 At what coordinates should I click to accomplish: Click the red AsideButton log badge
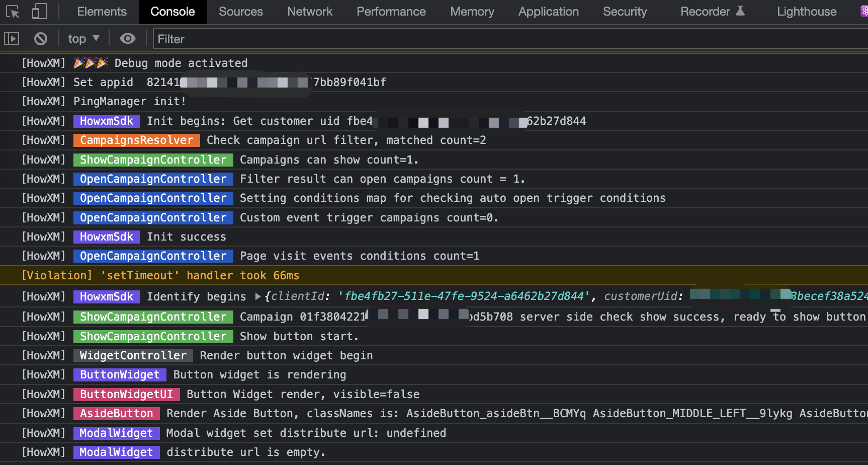(116, 414)
